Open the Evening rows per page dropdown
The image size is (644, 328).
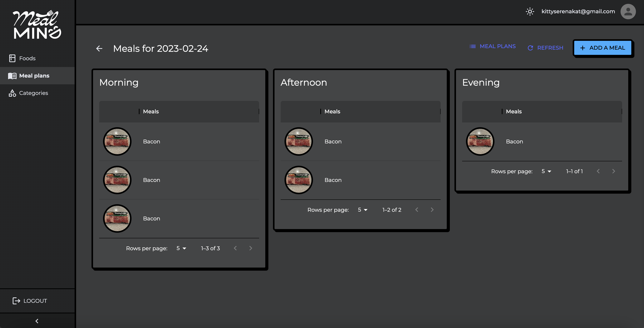click(x=546, y=171)
